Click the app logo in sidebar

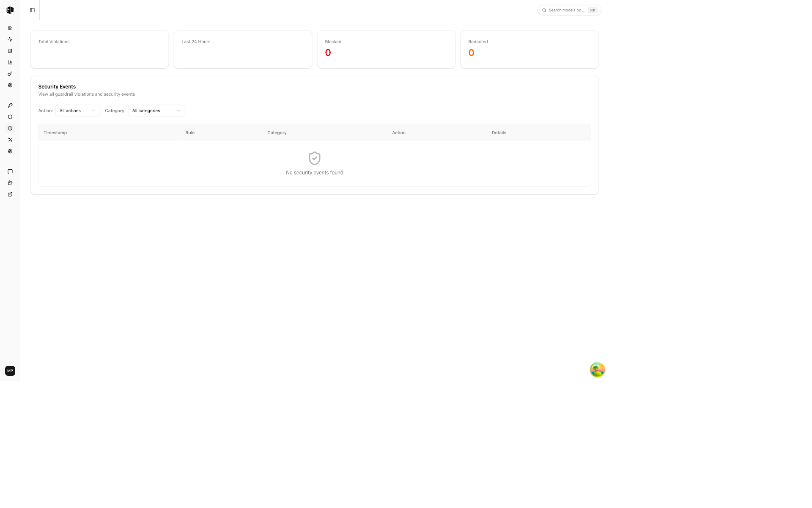[x=10, y=10]
